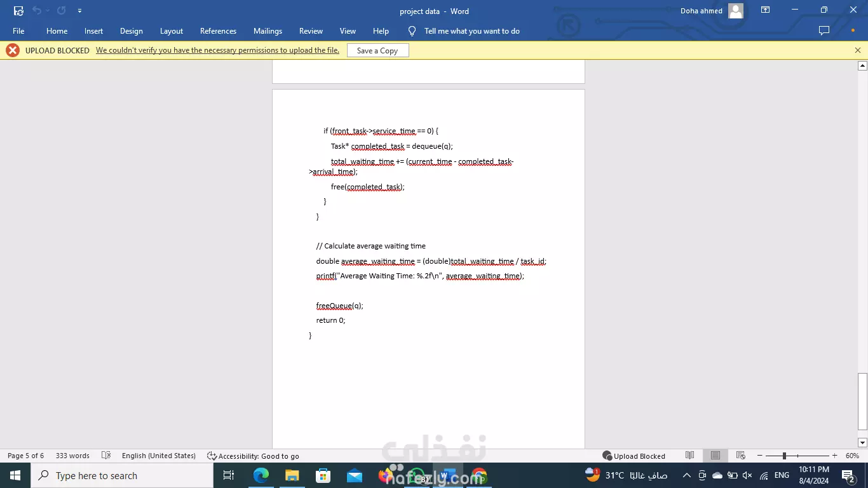Show hidden system tray icons chevron
Image resolution: width=868 pixels, height=488 pixels.
click(687, 475)
